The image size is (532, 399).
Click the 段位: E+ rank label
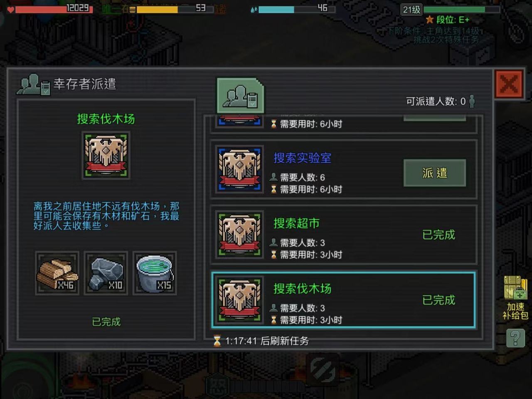pos(448,20)
